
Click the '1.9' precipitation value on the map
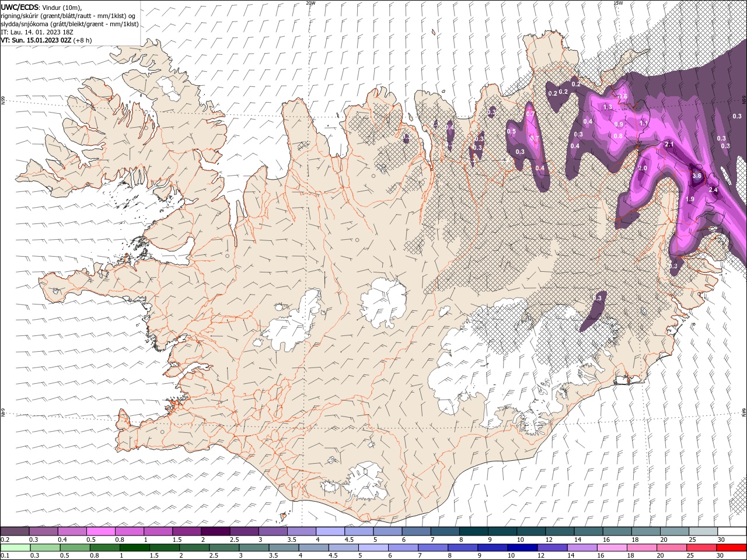click(x=689, y=199)
